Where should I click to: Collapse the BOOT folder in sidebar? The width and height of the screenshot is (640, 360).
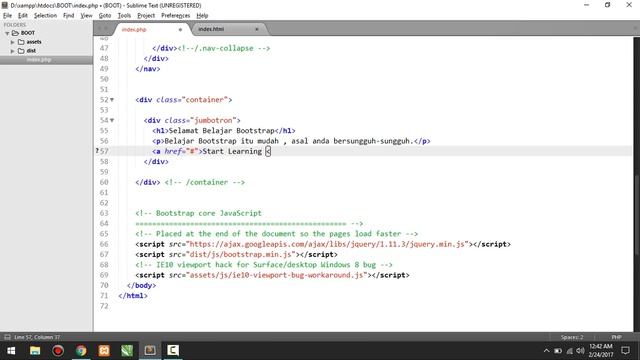[x=7, y=33]
